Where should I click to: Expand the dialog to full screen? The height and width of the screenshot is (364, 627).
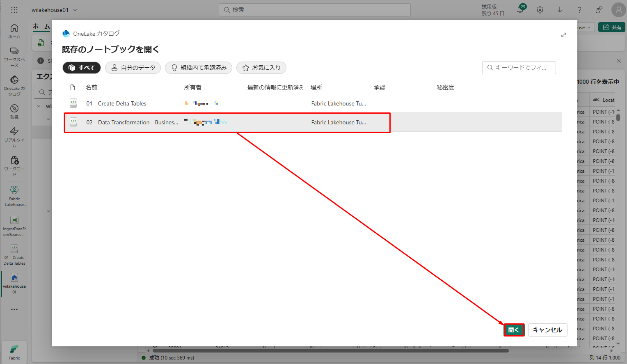(563, 35)
